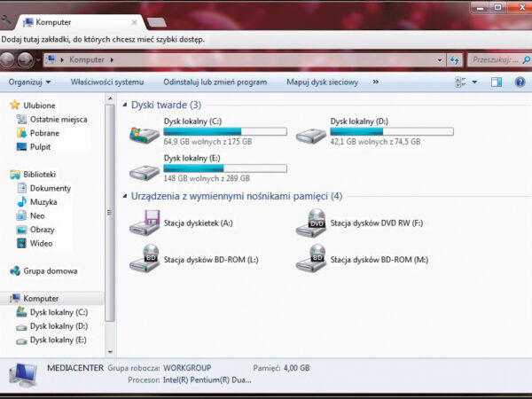Toggle the preview pane icon in toolbar
The height and width of the screenshot is (399, 532).
coord(497,82)
